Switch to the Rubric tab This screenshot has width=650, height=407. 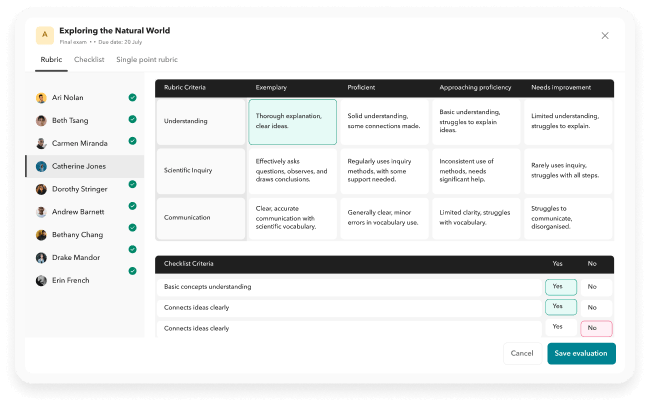(51, 60)
